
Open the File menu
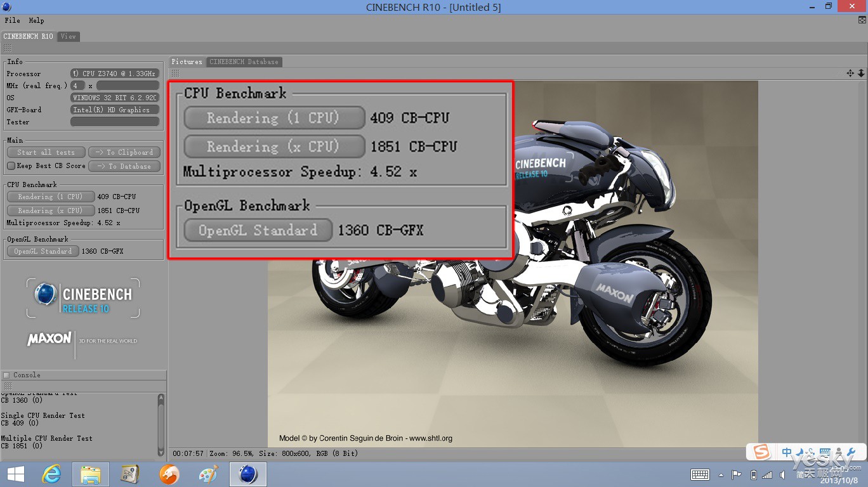(x=12, y=20)
